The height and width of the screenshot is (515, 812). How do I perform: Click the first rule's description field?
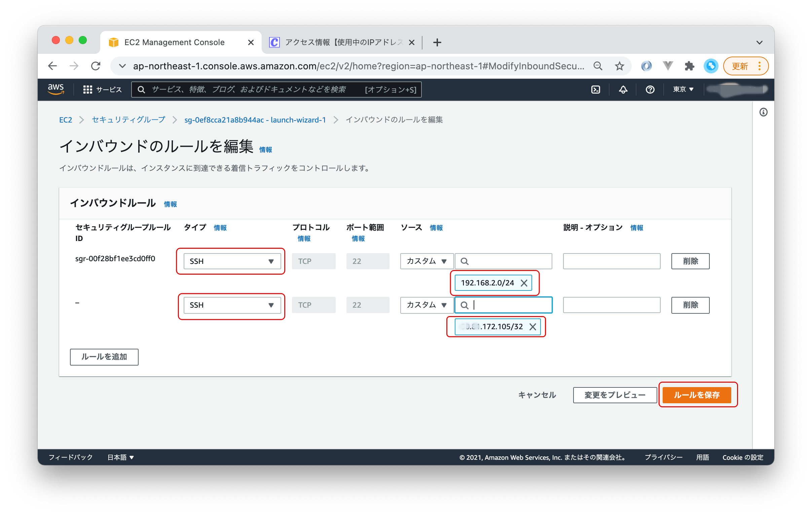tap(612, 261)
